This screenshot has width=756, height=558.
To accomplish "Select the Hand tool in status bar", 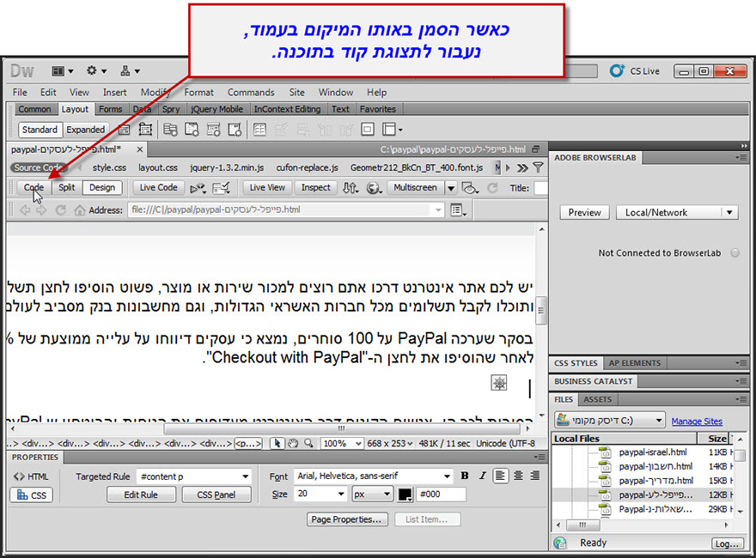I will coord(293,443).
